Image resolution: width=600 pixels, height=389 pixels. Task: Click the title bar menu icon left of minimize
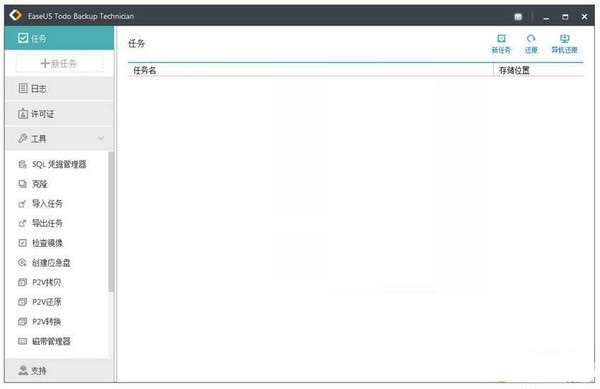pos(518,16)
